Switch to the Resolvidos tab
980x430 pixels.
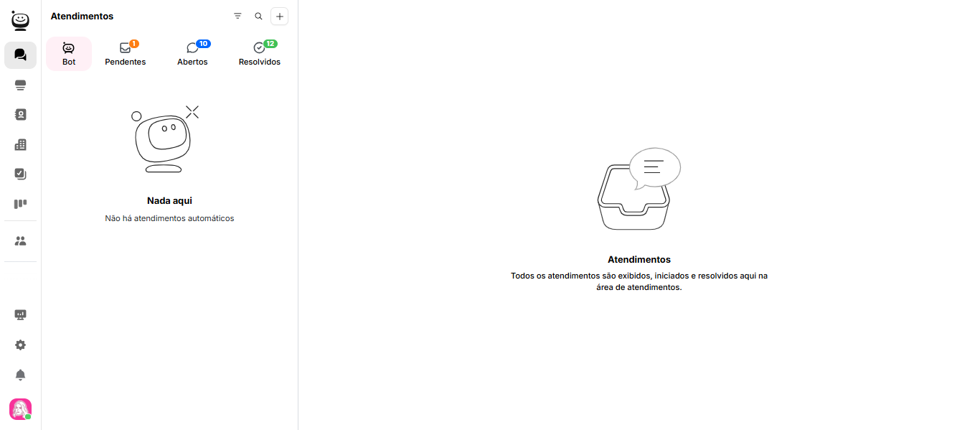point(260,54)
